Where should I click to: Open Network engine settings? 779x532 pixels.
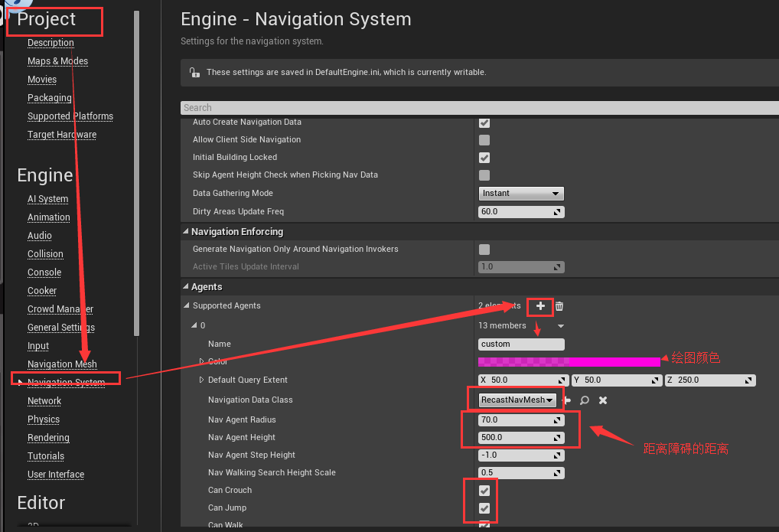[44, 401]
